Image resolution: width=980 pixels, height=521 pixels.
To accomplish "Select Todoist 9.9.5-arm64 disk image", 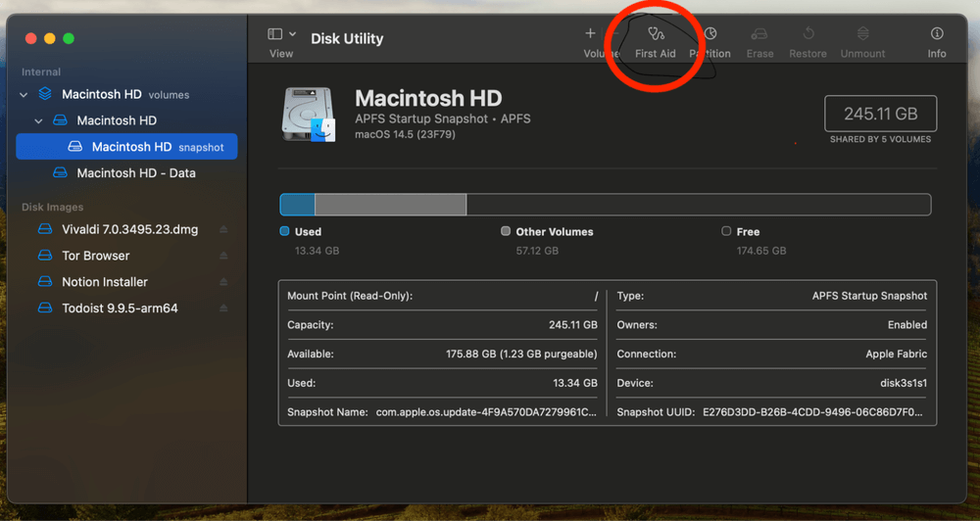I will [120, 308].
